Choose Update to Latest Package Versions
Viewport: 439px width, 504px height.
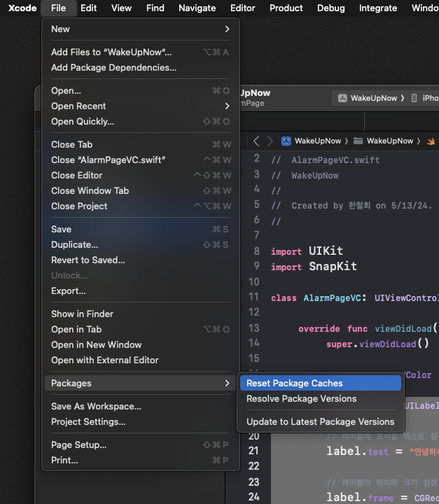(x=321, y=421)
